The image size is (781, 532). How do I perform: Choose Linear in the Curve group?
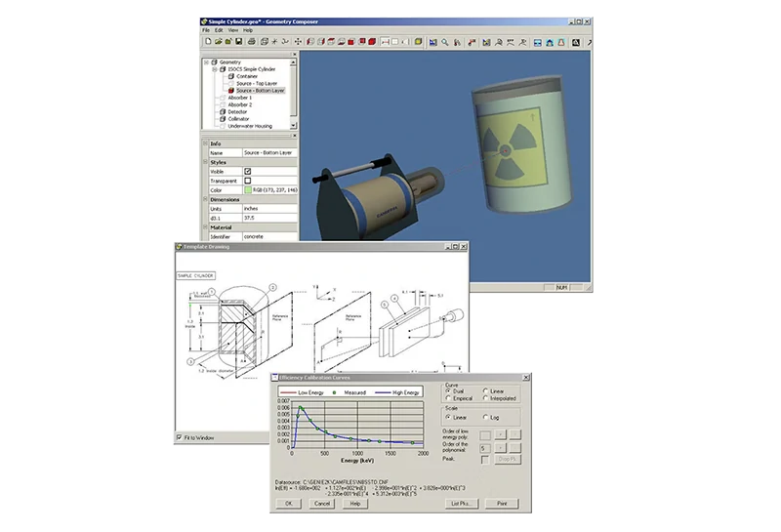(x=485, y=391)
